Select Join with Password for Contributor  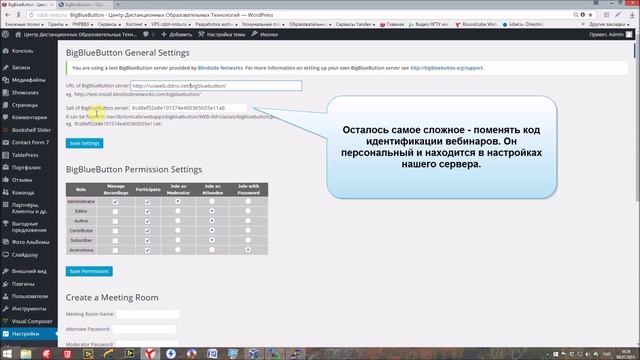click(x=248, y=230)
